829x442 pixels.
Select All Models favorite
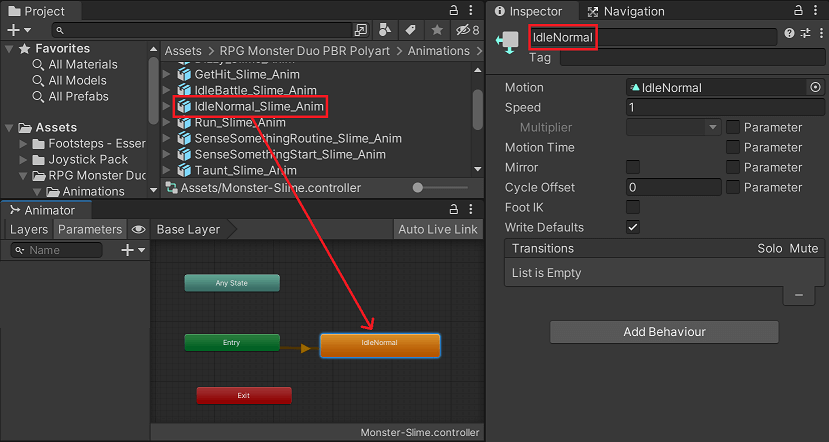click(77, 80)
